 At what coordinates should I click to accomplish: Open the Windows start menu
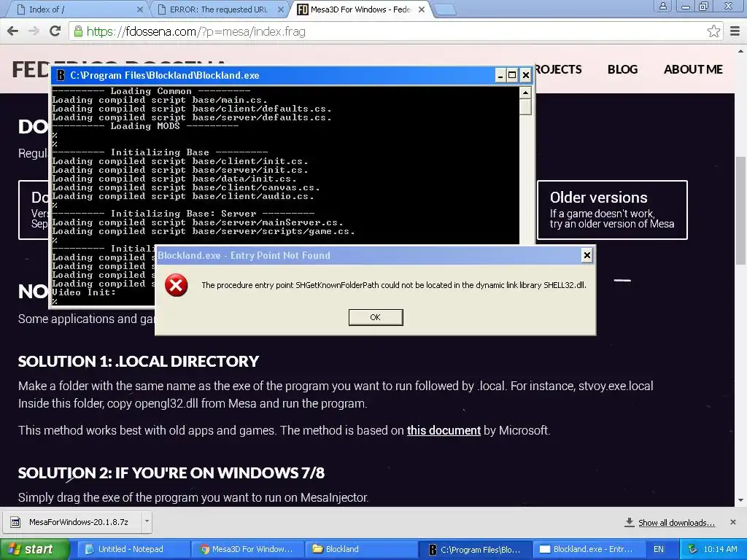[x=34, y=550]
